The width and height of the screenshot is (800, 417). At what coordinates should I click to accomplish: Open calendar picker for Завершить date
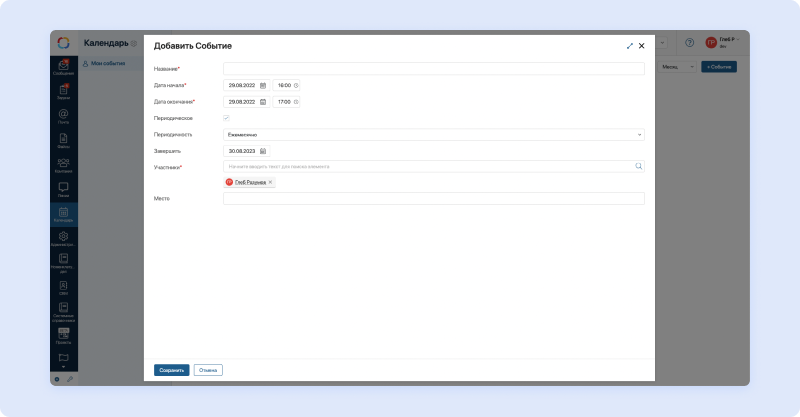point(263,151)
